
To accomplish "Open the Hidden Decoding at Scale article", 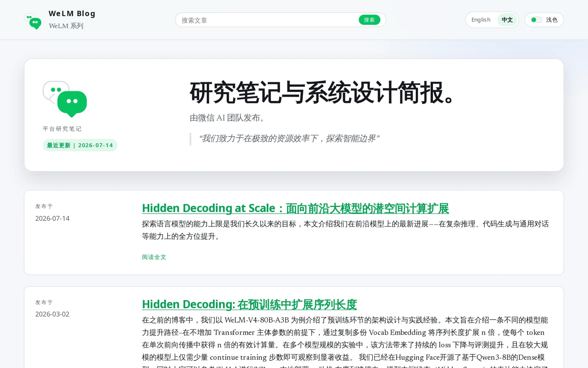I will (295, 208).
